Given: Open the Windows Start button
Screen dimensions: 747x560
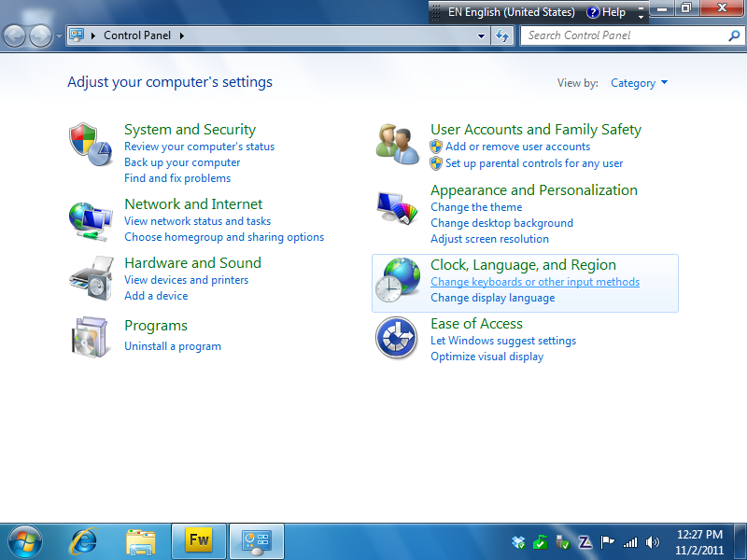Looking at the screenshot, I should (x=25, y=542).
